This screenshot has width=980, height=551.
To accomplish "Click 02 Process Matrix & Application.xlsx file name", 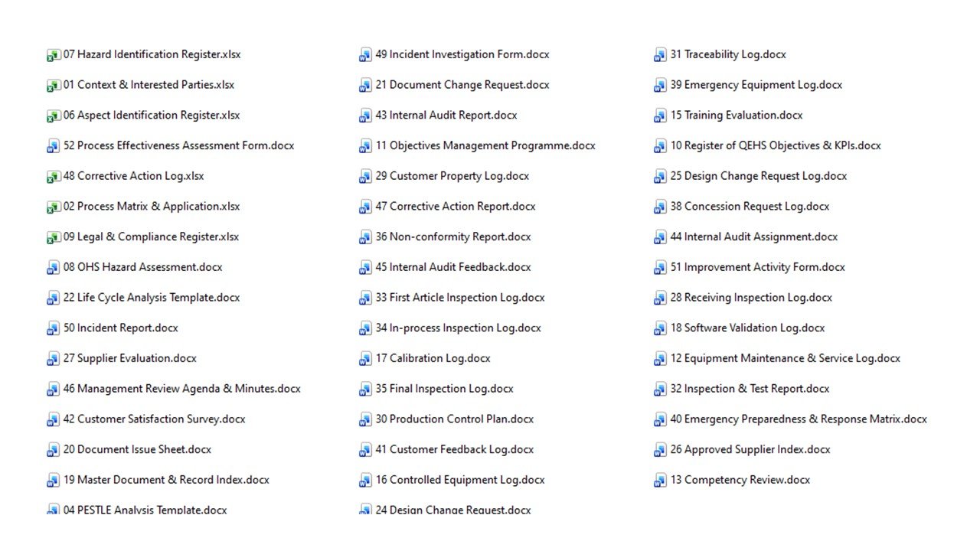I will pos(152,207).
